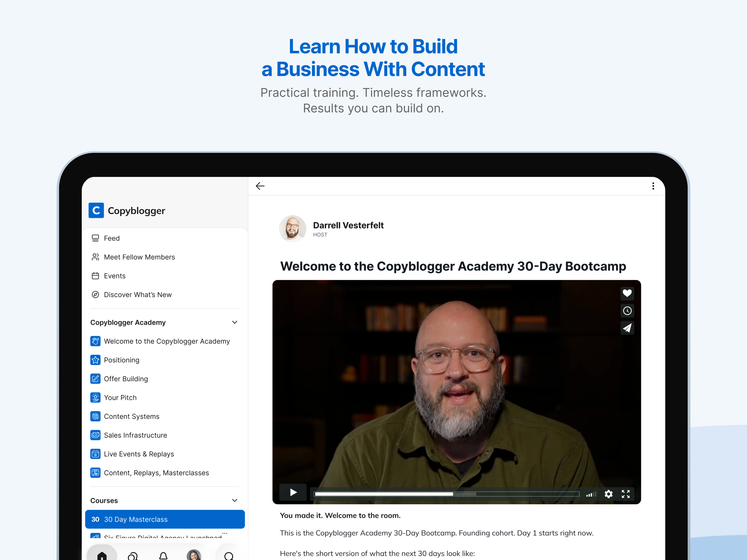Click the Copyblogger C logo
This screenshot has height=560, width=747.
[96, 211]
